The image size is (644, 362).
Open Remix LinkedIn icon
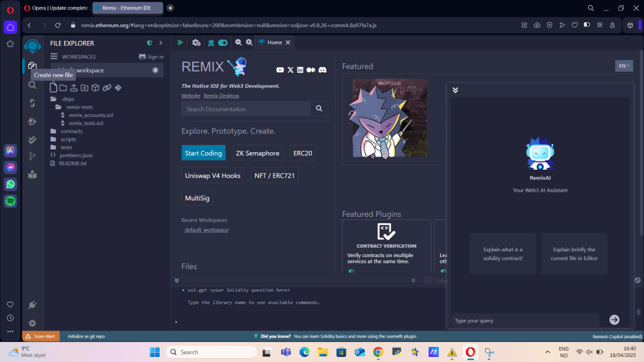(300, 70)
